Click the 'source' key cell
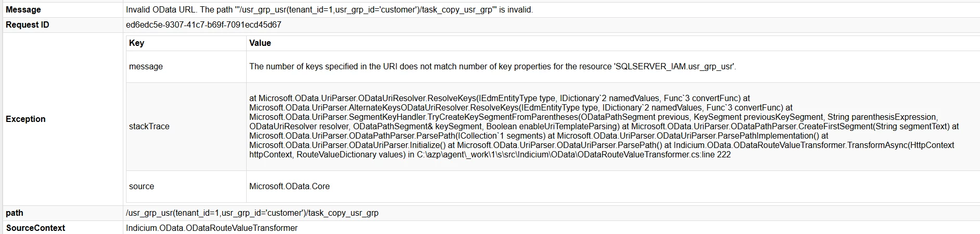The image size is (980, 234). tap(142, 187)
